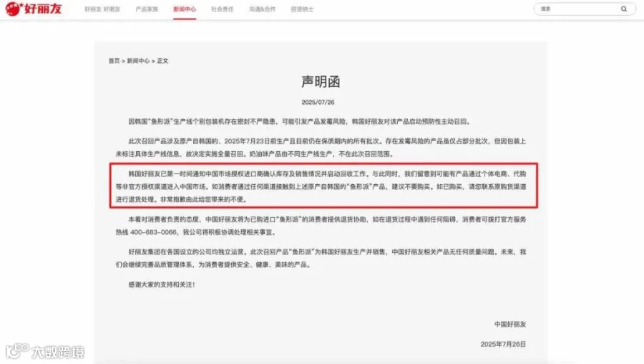
Task: Click the 新闻中心 breadcrumb link
Action: (138, 61)
